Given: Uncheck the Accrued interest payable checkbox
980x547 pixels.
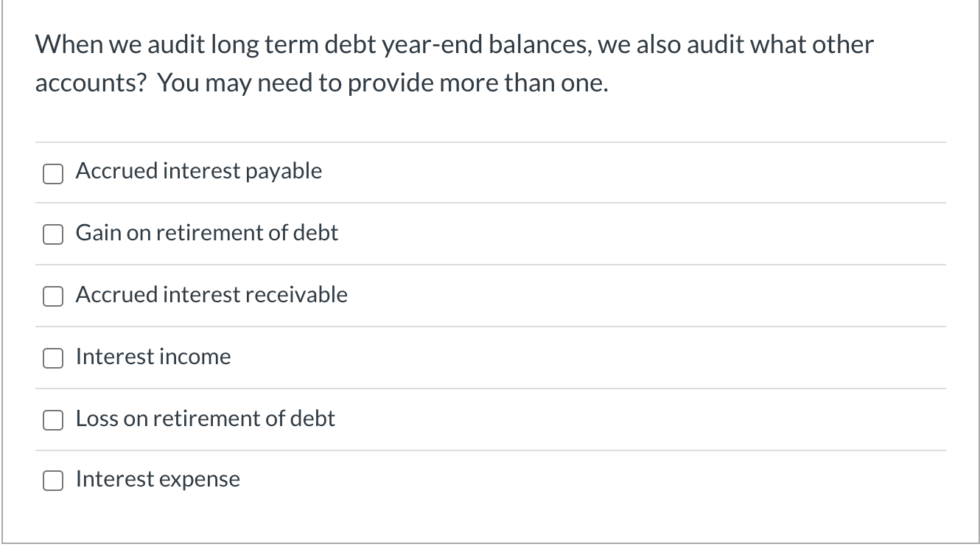Looking at the screenshot, I should 52,174.
